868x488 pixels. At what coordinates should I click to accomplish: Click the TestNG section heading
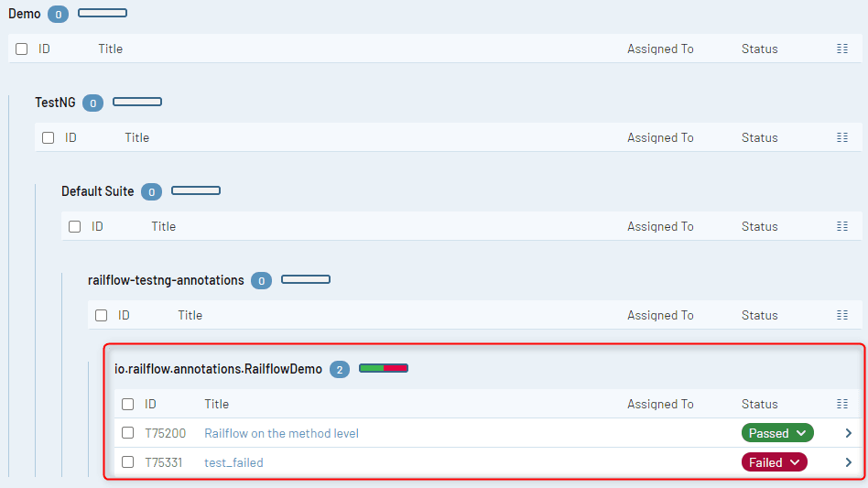(x=55, y=103)
